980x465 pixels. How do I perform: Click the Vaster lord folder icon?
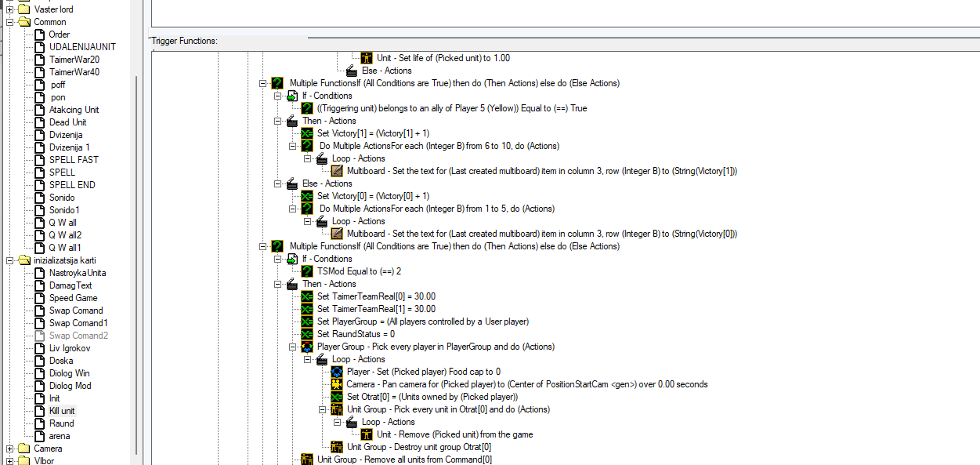coord(24,9)
